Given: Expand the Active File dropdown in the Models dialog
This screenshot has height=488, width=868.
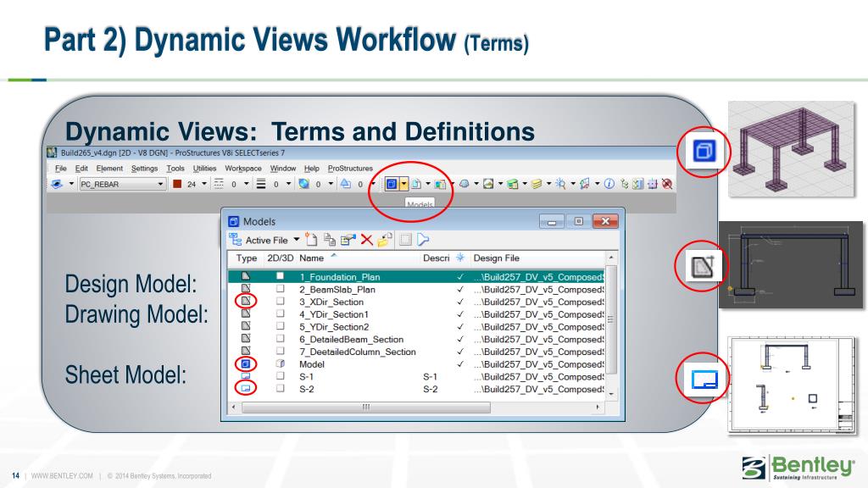Looking at the screenshot, I should pos(296,240).
